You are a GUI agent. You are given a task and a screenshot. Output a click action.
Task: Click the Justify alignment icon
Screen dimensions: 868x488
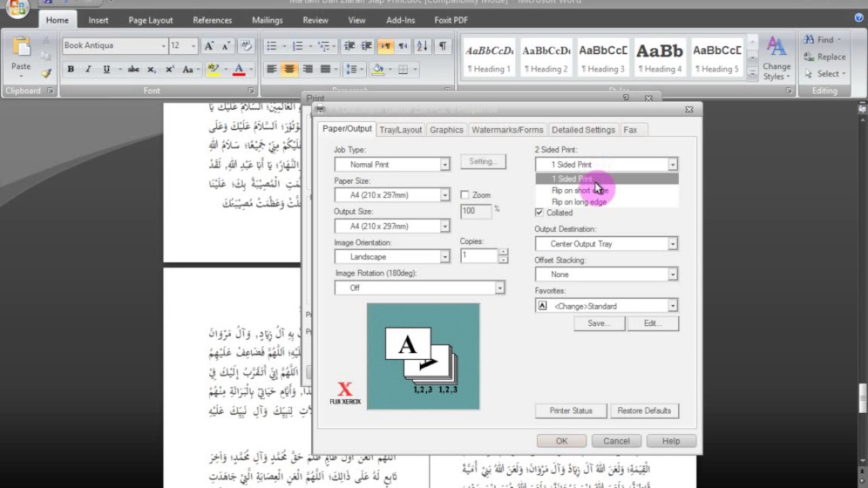click(325, 69)
